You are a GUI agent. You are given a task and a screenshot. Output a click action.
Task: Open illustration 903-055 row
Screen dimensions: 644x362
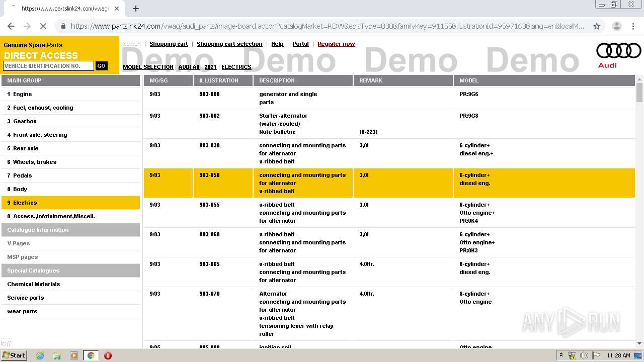click(389, 213)
